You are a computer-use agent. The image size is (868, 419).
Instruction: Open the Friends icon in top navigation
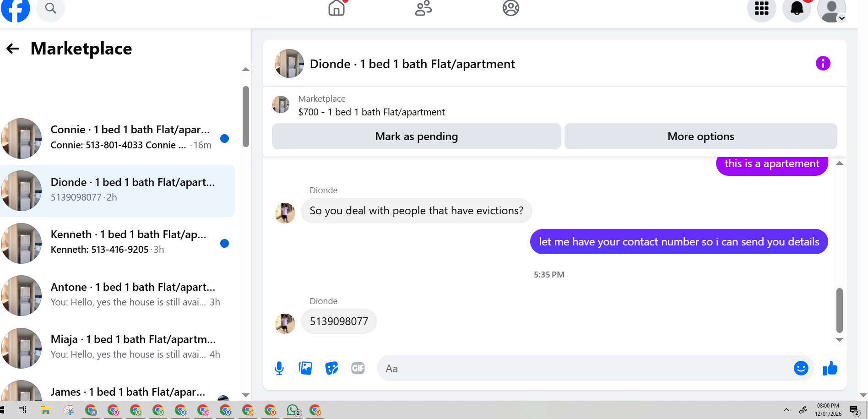tap(423, 8)
